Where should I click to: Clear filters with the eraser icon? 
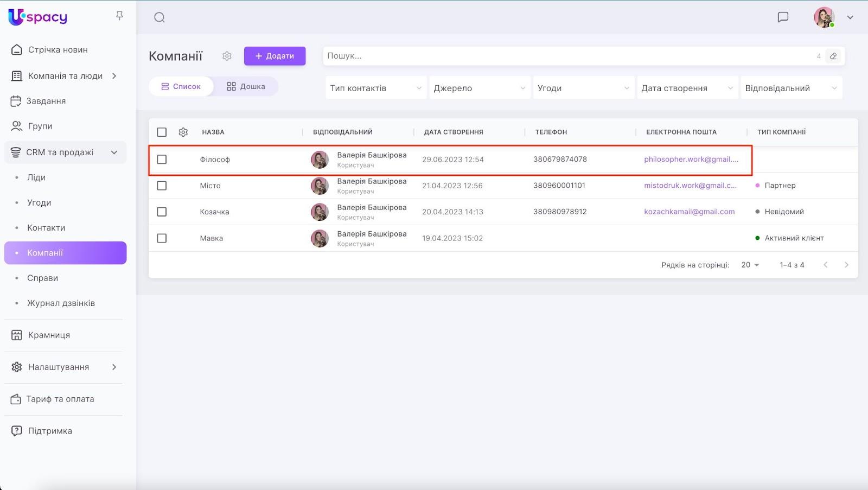pos(833,56)
